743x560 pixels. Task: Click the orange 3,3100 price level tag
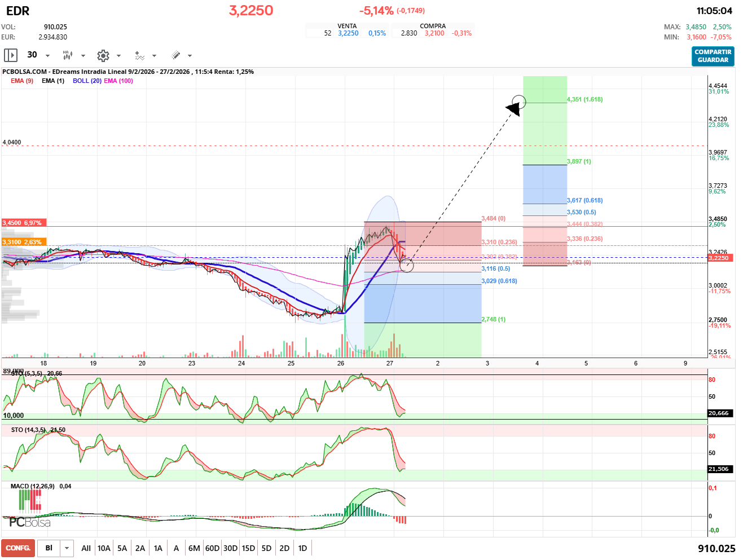24,242
